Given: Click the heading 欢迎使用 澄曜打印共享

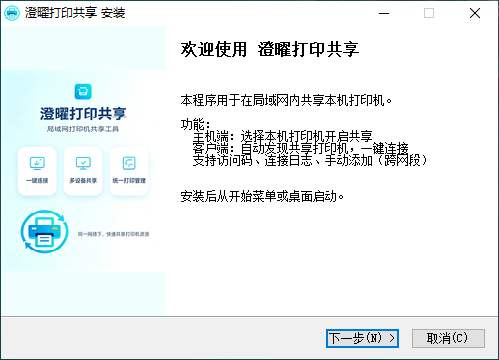Looking at the screenshot, I should (270, 50).
